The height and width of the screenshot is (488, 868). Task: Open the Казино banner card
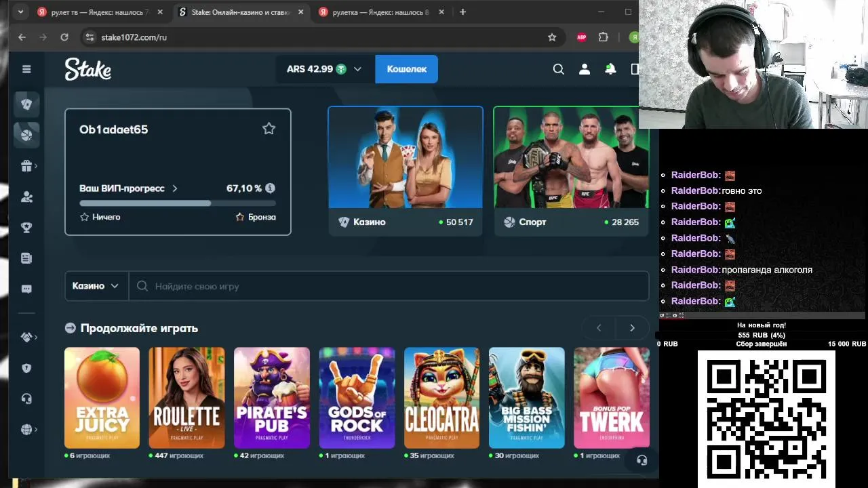406,171
